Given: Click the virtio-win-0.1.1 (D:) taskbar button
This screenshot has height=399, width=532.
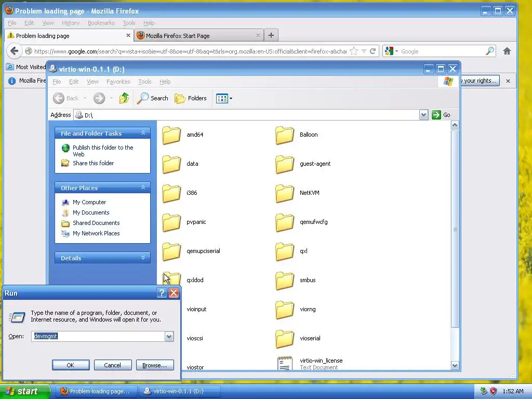Looking at the screenshot, I should click(x=180, y=391).
